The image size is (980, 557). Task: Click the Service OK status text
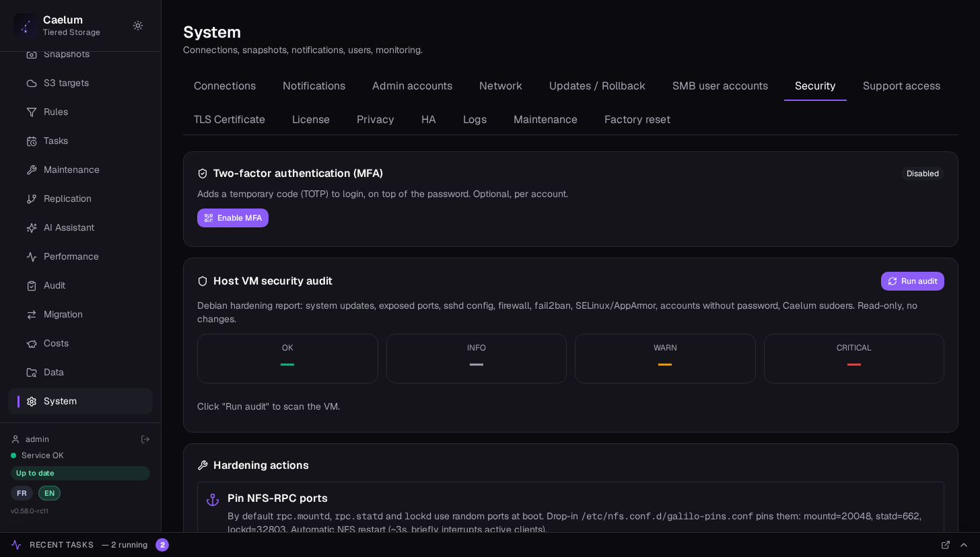(42, 455)
